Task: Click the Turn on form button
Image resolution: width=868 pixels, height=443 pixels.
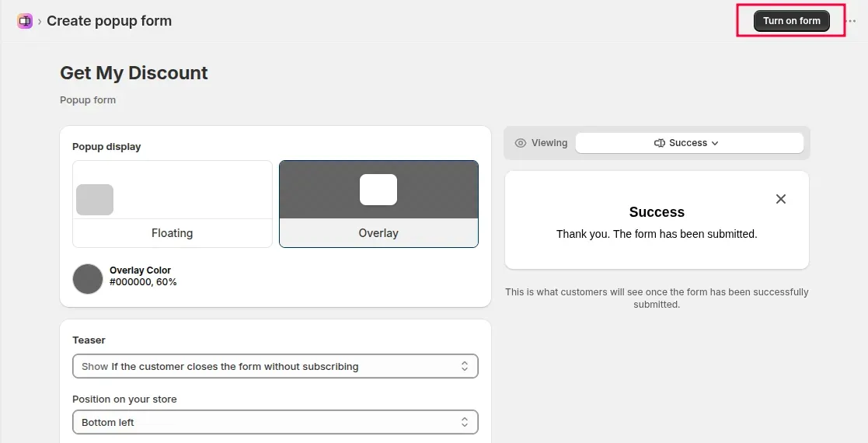Action: point(792,21)
